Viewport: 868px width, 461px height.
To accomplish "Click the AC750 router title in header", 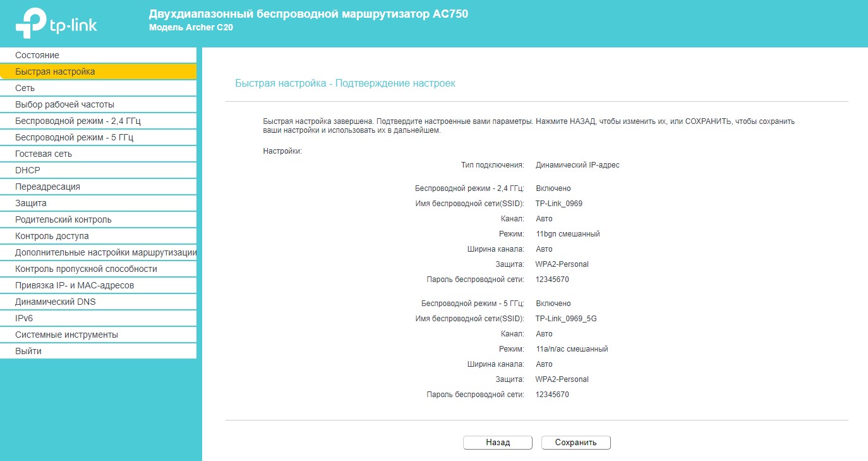I will (308, 13).
